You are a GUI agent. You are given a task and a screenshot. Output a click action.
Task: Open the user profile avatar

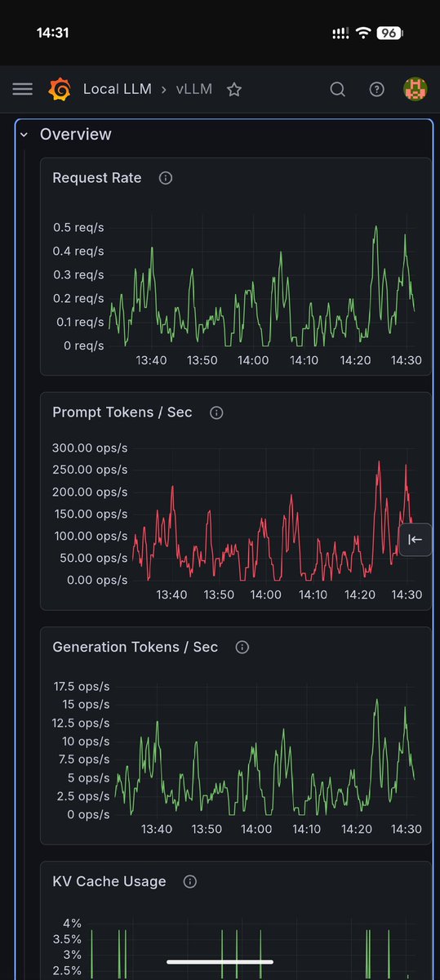point(416,89)
